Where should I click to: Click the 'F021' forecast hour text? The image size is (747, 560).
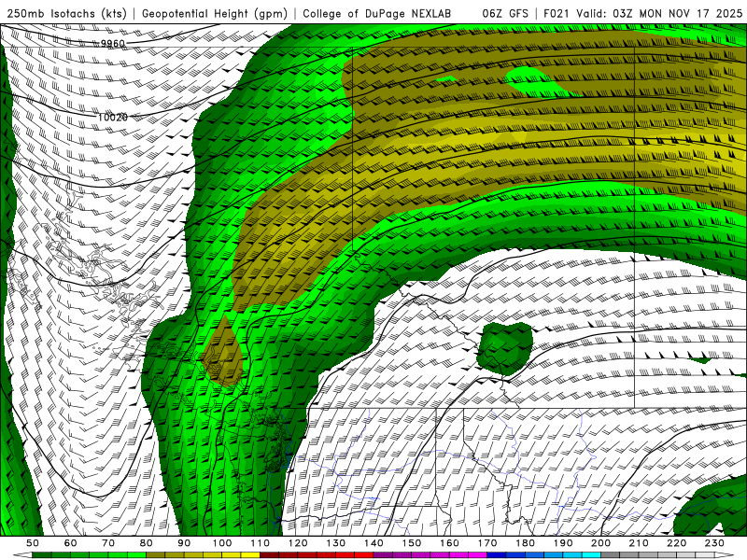pos(557,13)
